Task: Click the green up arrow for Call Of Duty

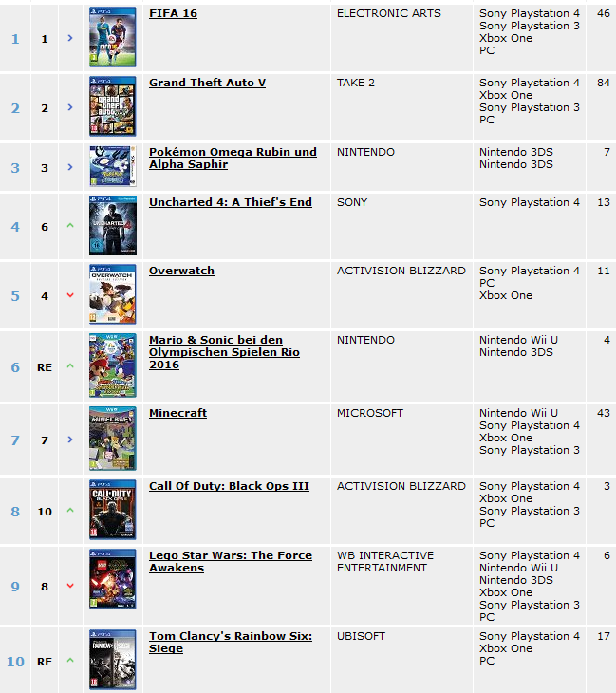Action: (70, 510)
